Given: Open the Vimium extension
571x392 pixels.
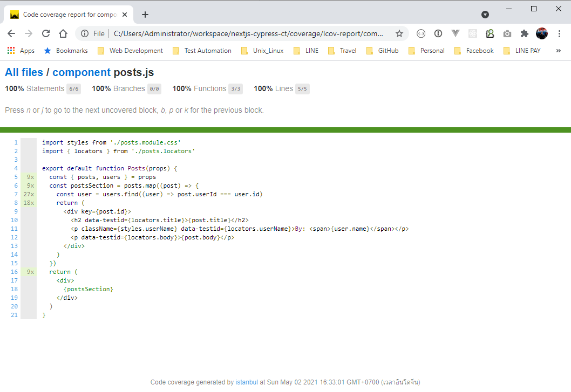Looking at the screenshot, I should point(455,33).
